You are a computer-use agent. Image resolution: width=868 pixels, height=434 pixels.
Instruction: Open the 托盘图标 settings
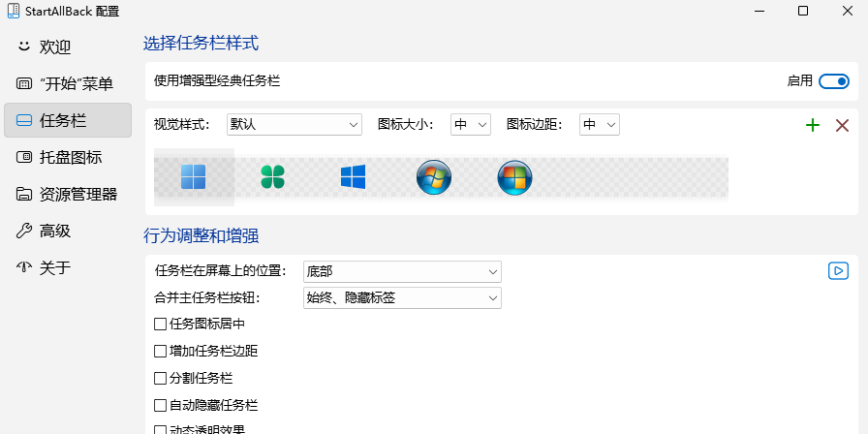(68, 157)
